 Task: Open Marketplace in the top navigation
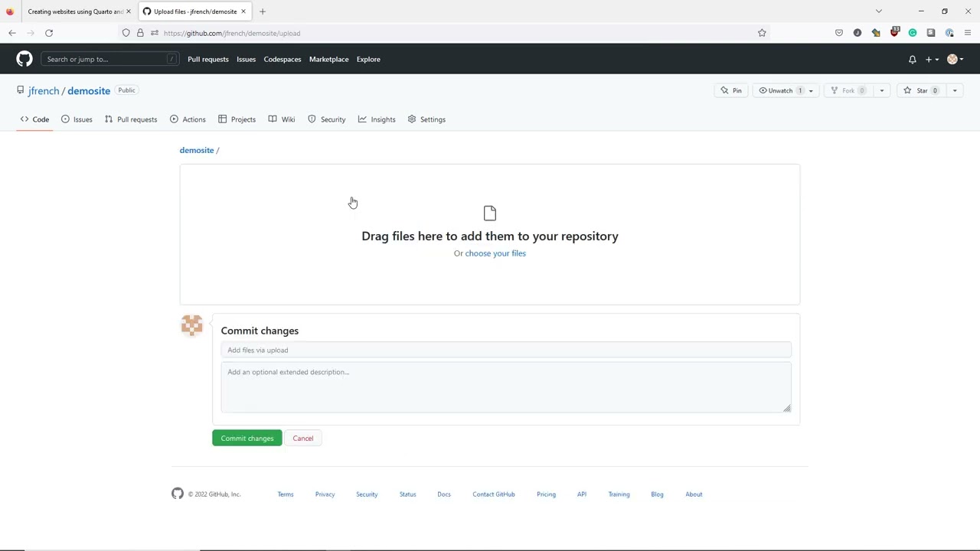[328, 59]
